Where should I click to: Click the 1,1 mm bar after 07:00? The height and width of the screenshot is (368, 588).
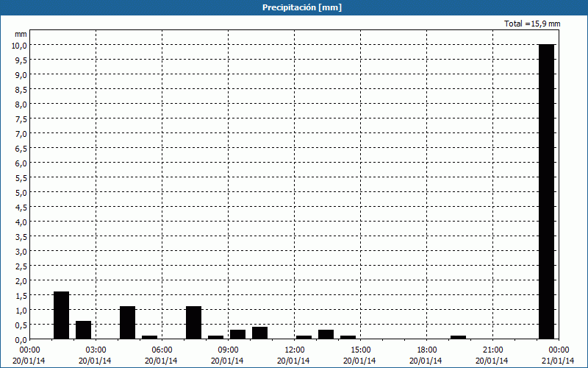[193, 322]
